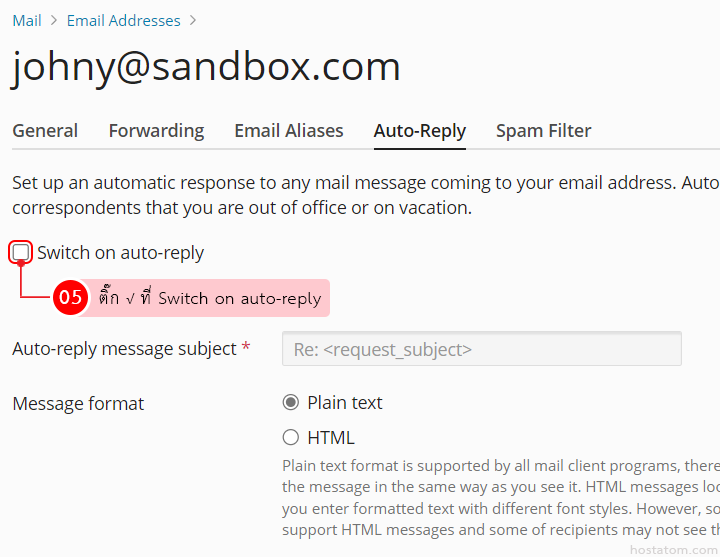Navigate to Mail breadcrumb link
This screenshot has height=557, width=720.
[x=27, y=21]
